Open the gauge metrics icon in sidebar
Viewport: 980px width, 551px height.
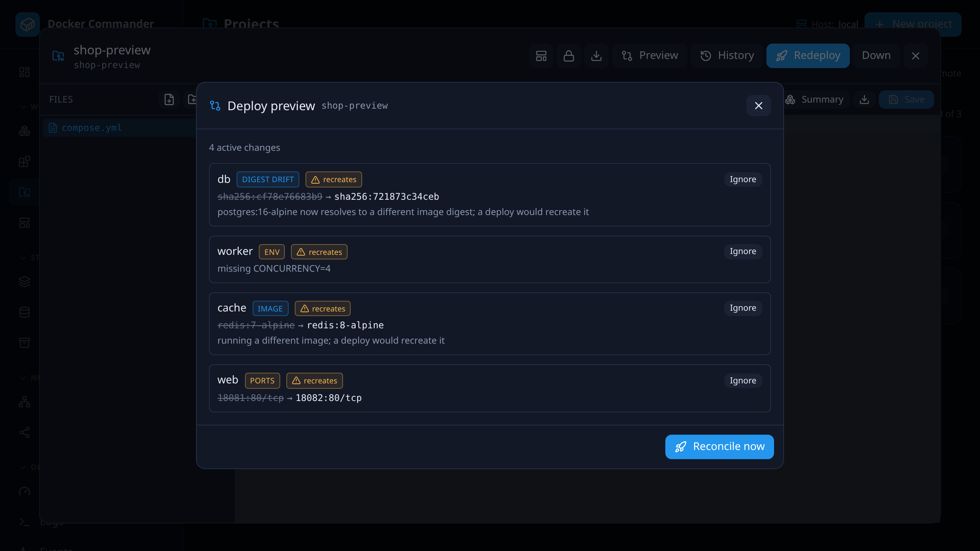coord(24,491)
